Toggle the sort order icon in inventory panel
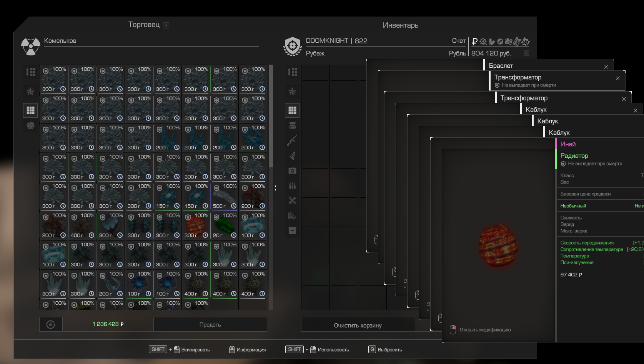Viewport: 644px width, 364px height. tap(292, 72)
